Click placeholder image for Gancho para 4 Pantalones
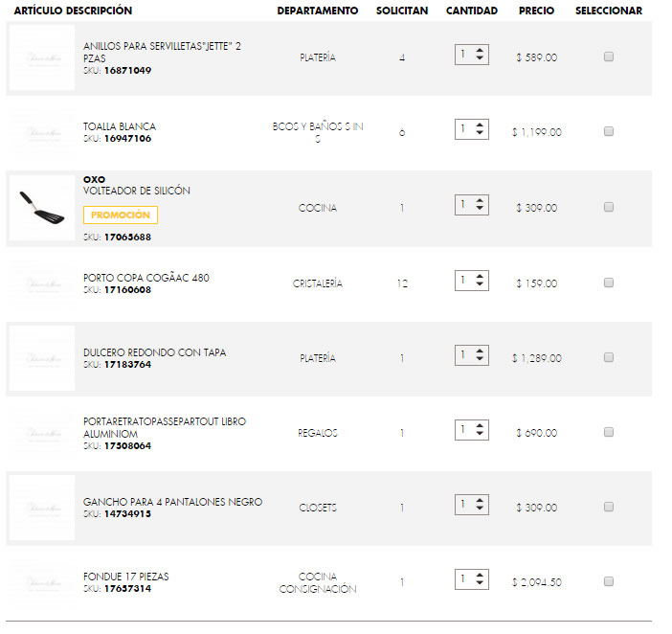This screenshot has width=672, height=634. coord(41,508)
